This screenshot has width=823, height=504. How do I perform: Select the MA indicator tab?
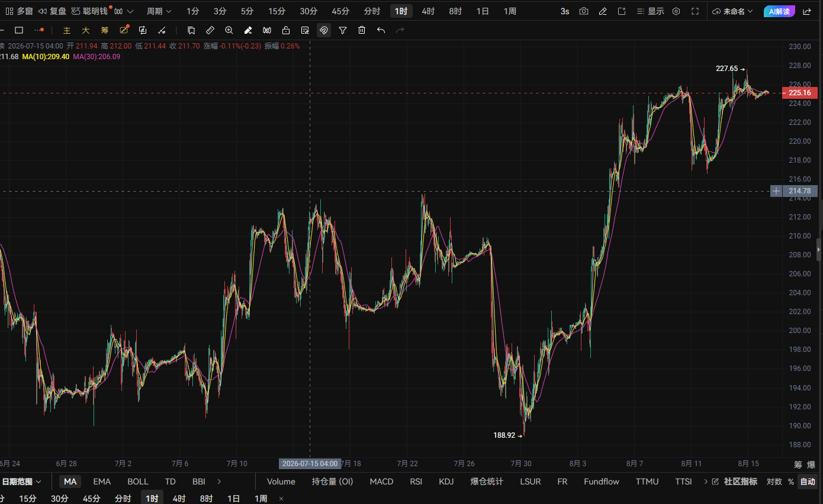[x=70, y=482]
